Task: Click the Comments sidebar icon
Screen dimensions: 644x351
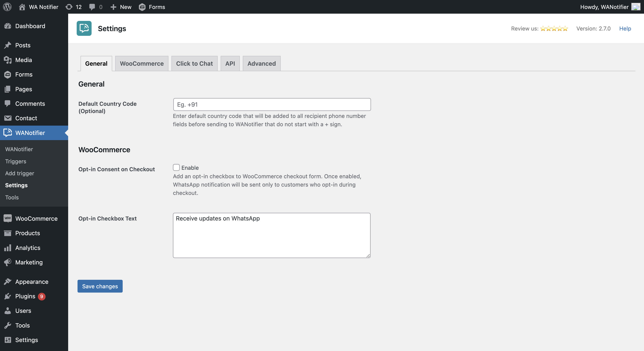Action: point(8,103)
